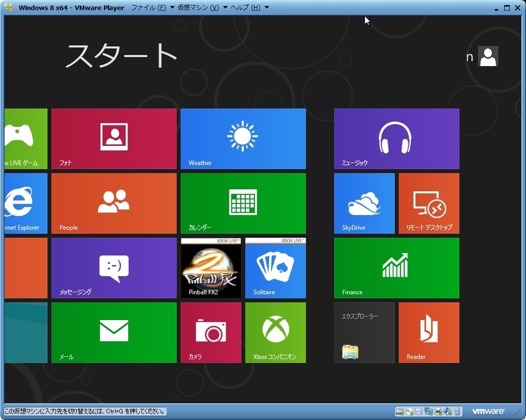The width and height of the screenshot is (526, 420).
Task: Launch the Solitaire tile
Action: tap(275, 268)
